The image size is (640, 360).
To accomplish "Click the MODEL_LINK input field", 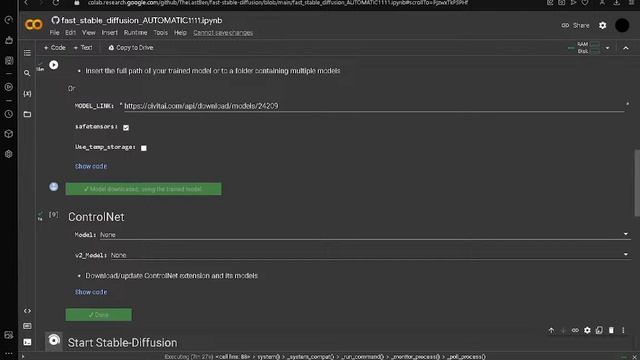I will 374,106.
